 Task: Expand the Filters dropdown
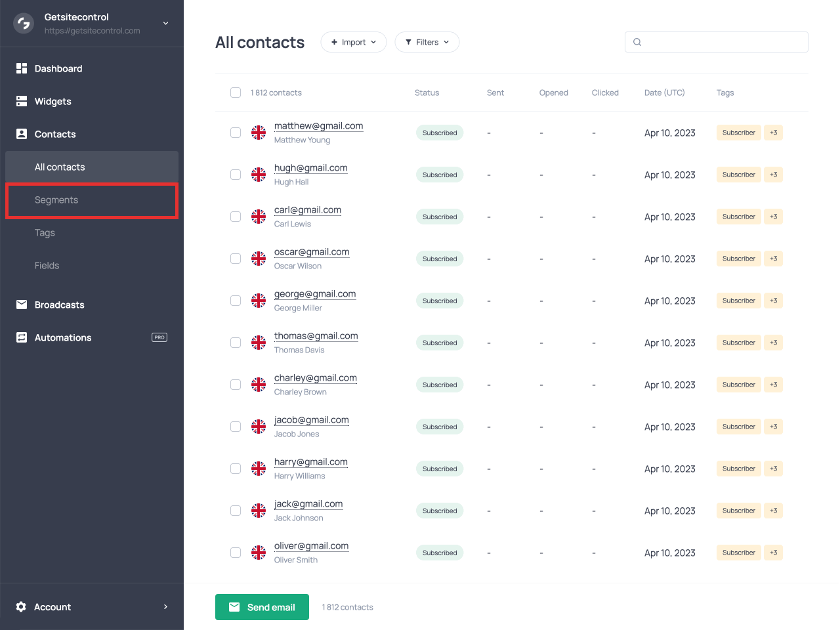click(427, 42)
